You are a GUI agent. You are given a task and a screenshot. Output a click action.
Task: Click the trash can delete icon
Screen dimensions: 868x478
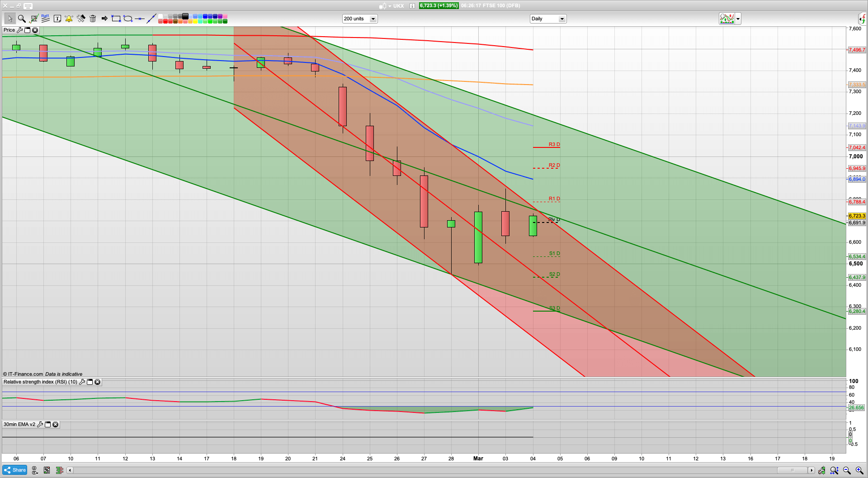coord(93,19)
